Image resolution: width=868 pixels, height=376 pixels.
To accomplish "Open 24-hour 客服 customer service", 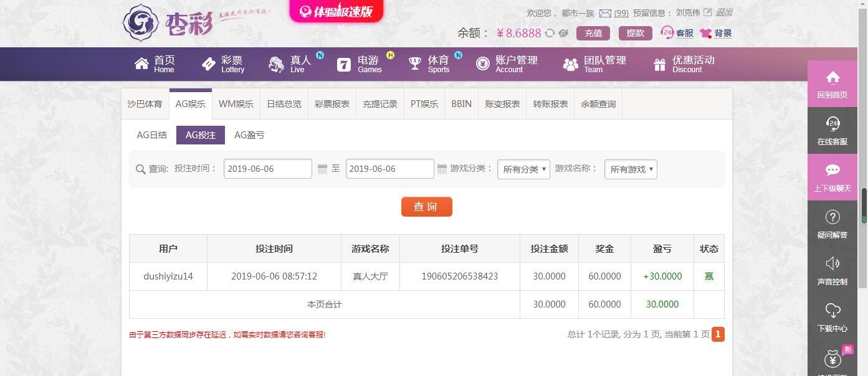I will pos(677,33).
